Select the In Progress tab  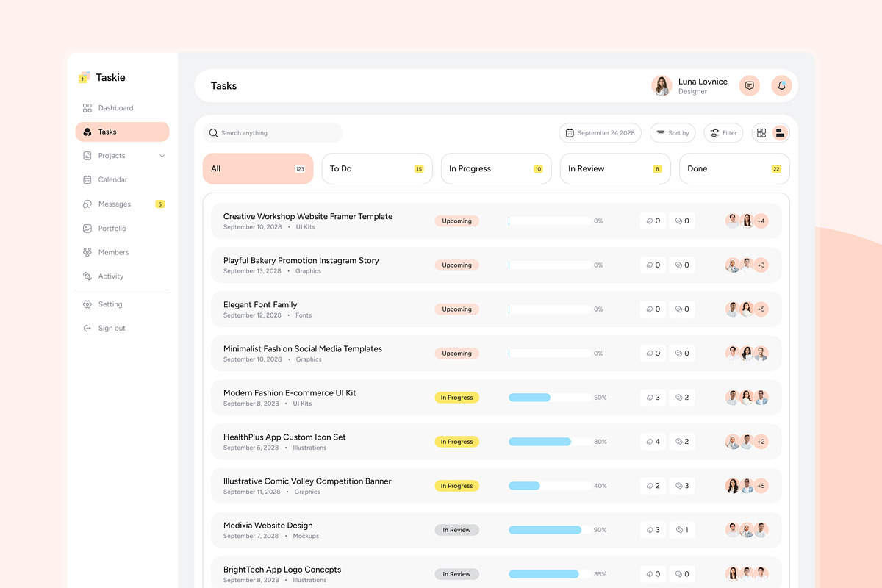[495, 169]
